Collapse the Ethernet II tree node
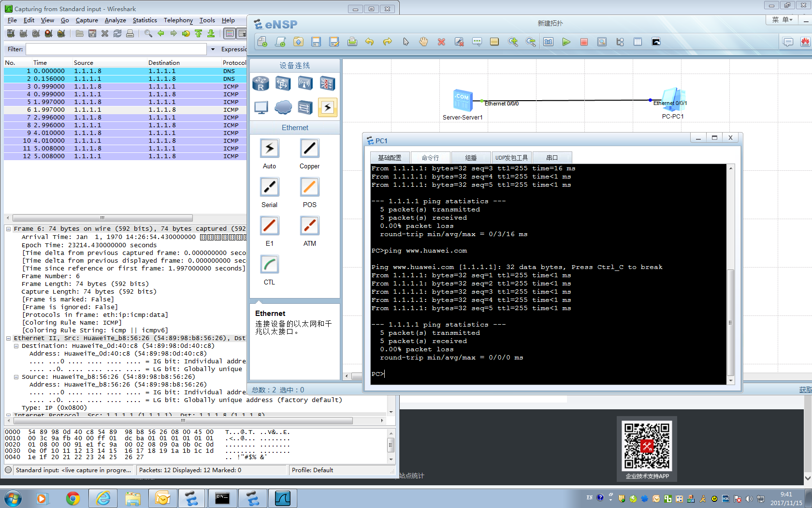Viewport: 812px width, 508px height. click(8, 338)
